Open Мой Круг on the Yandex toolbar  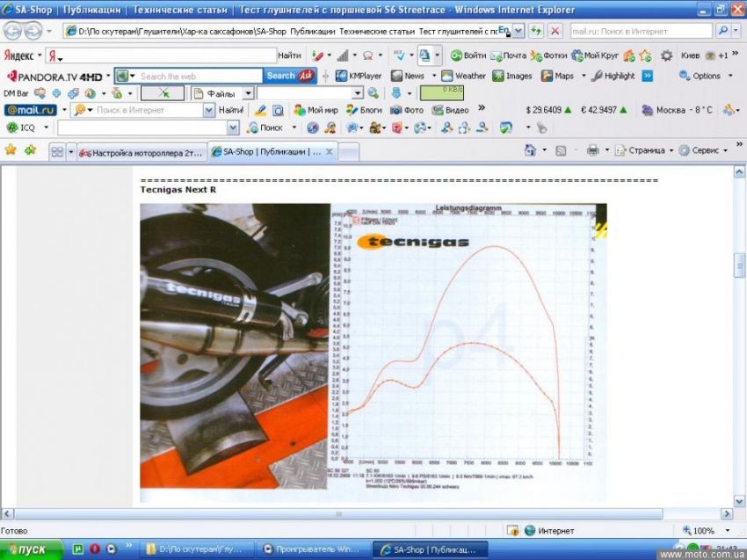click(595, 55)
